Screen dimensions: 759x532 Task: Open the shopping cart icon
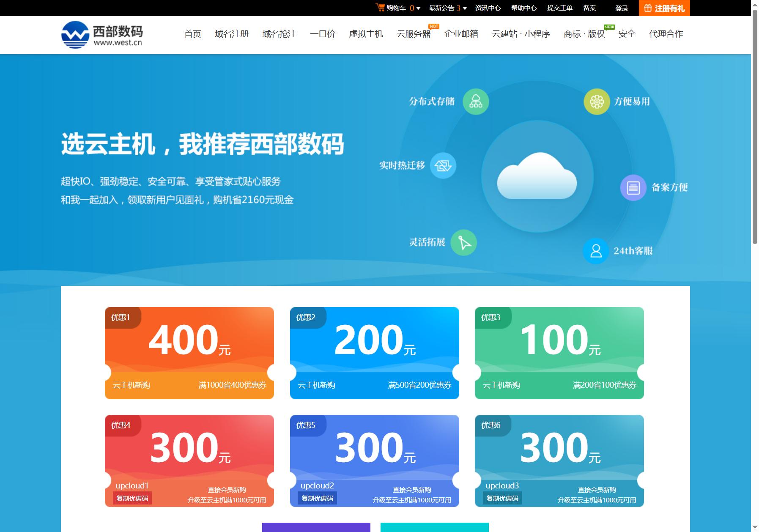click(x=380, y=8)
